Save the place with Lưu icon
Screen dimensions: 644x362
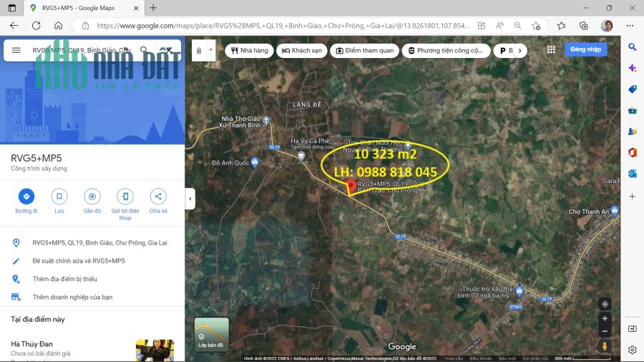point(59,197)
